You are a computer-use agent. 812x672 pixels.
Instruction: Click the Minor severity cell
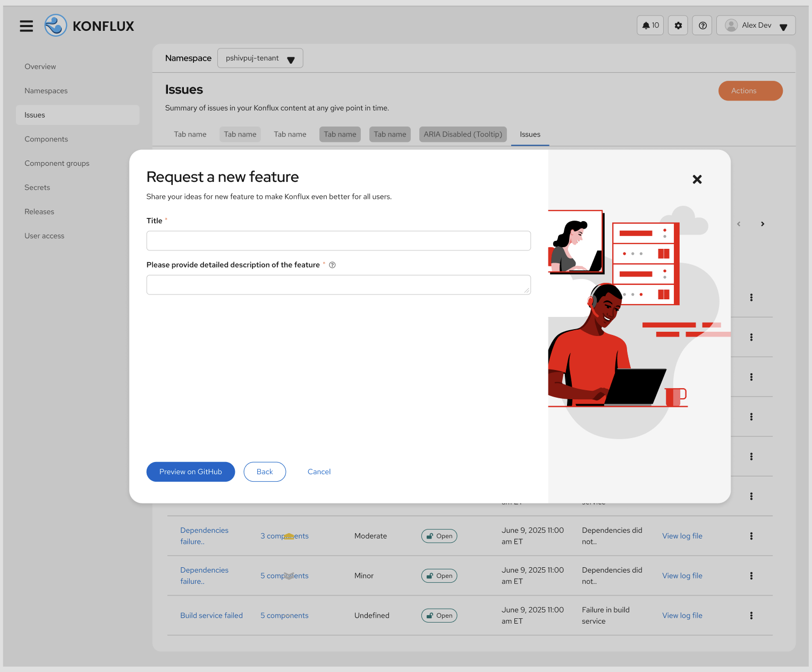click(364, 576)
